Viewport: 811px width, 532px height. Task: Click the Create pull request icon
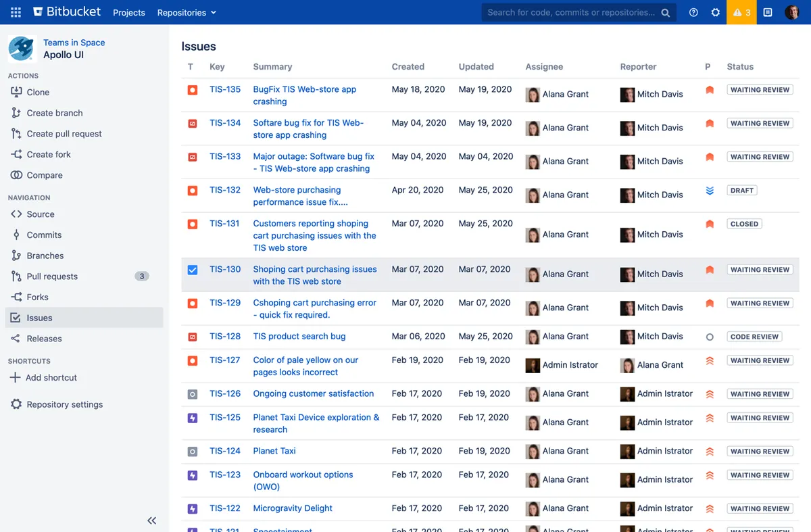tap(16, 134)
